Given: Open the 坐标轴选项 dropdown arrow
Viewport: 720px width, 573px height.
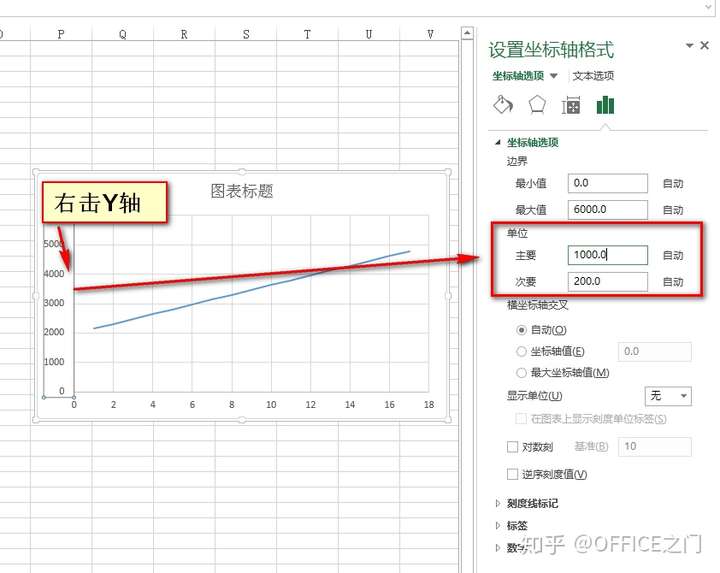Looking at the screenshot, I should click(554, 76).
